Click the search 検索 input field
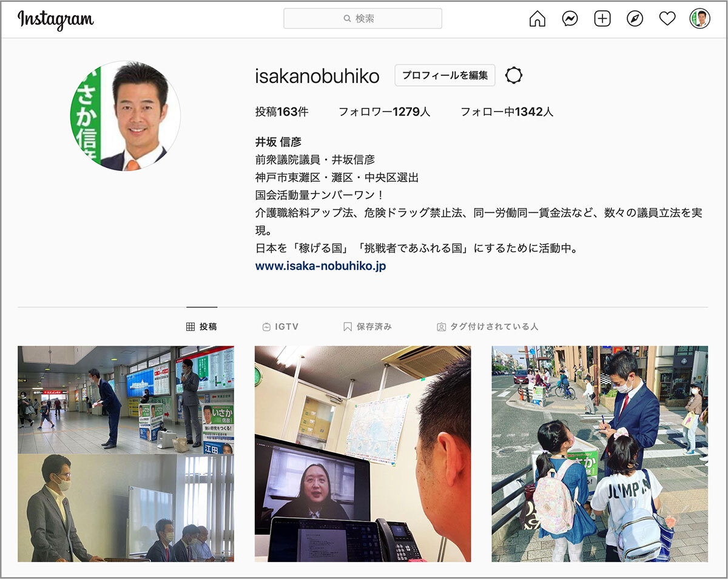Viewport: 728px width, 579px height. coord(363,19)
